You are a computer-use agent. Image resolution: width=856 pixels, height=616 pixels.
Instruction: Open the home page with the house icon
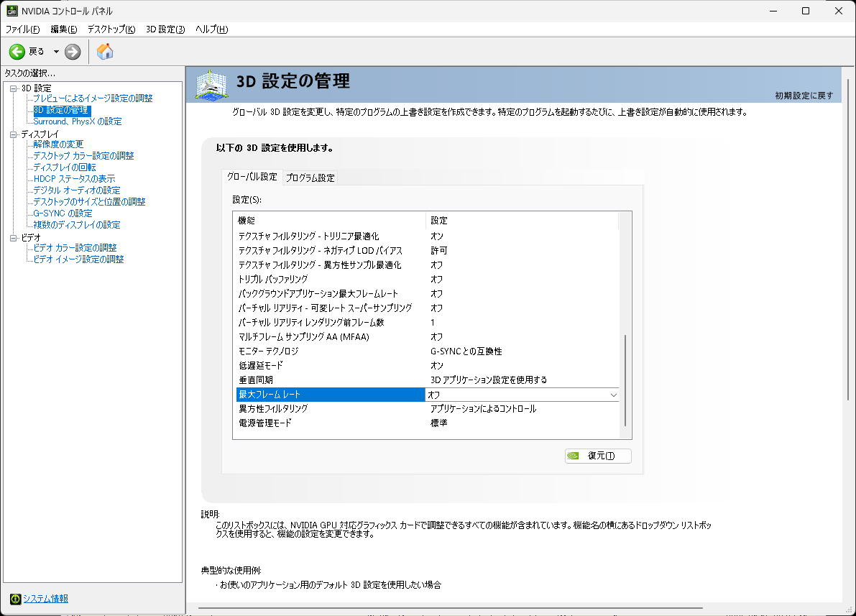pyautogui.click(x=104, y=51)
